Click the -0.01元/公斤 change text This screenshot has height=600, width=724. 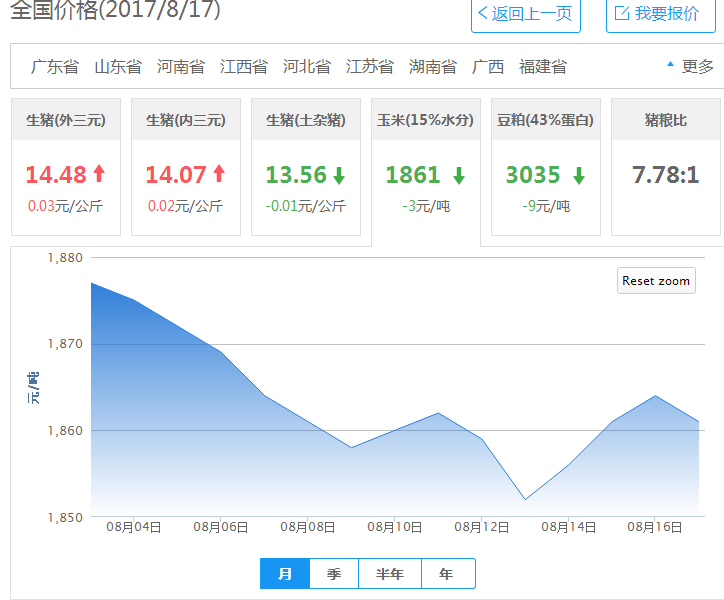click(305, 206)
